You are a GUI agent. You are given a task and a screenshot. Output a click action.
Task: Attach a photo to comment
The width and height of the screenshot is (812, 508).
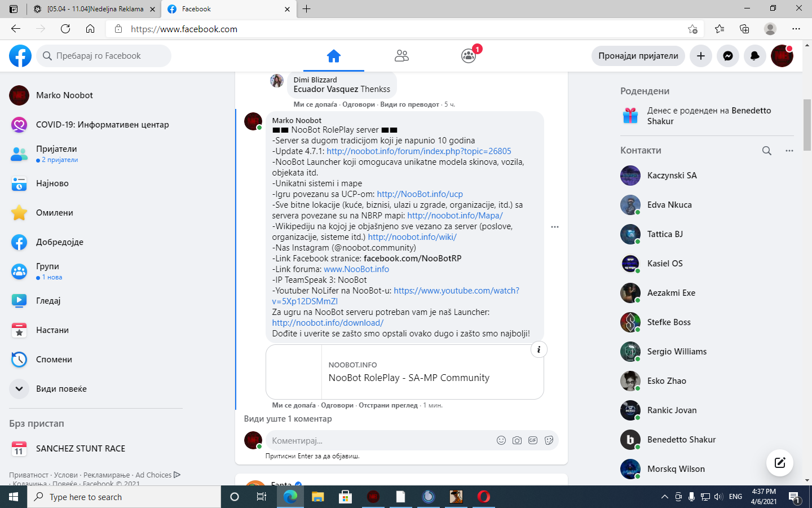517,441
